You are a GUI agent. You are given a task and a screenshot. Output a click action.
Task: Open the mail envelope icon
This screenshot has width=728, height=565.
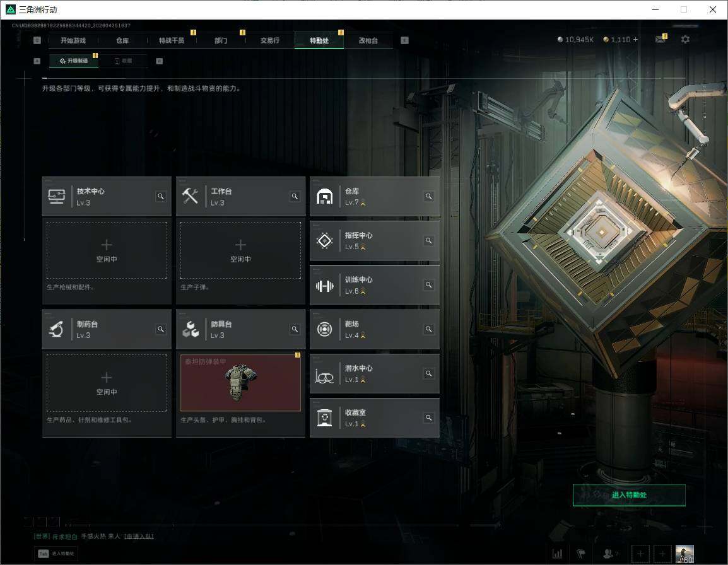click(x=660, y=40)
